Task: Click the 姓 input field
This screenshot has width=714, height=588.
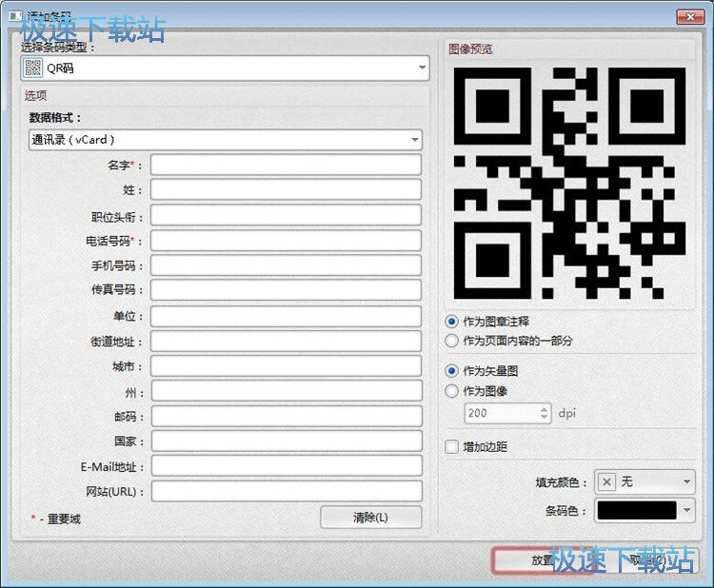Action: [286, 189]
